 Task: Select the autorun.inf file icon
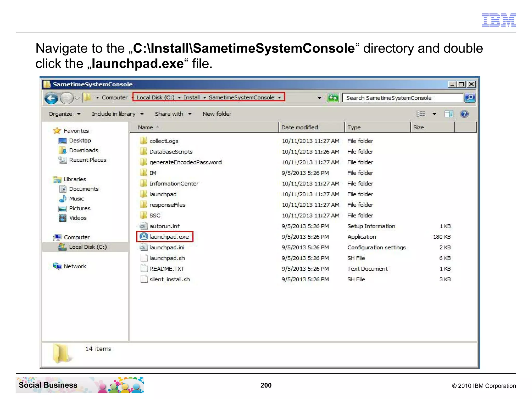pos(144,226)
